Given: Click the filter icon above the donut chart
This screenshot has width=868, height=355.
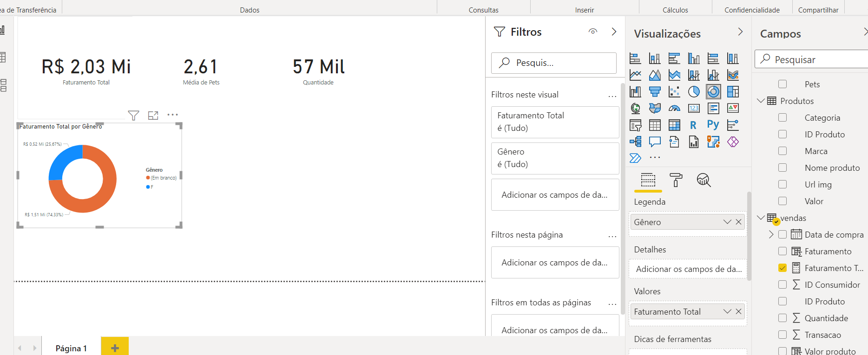Looking at the screenshot, I should pyautogui.click(x=133, y=115).
